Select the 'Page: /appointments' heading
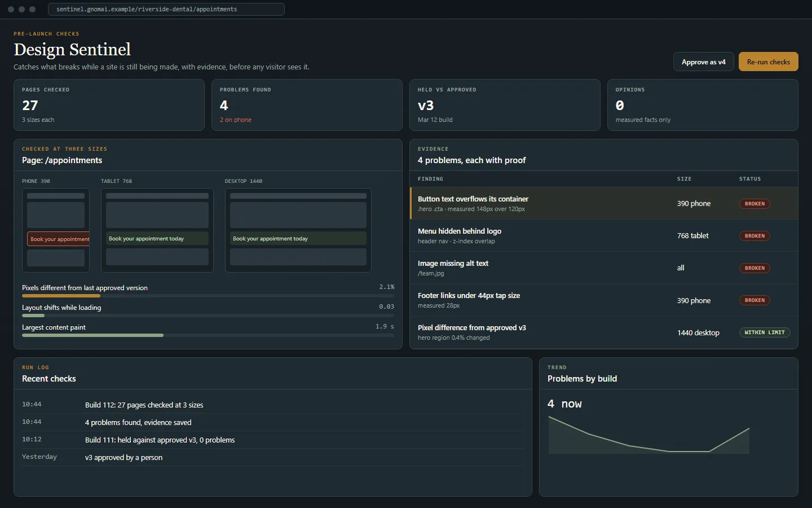The height and width of the screenshot is (508, 812). [62, 160]
